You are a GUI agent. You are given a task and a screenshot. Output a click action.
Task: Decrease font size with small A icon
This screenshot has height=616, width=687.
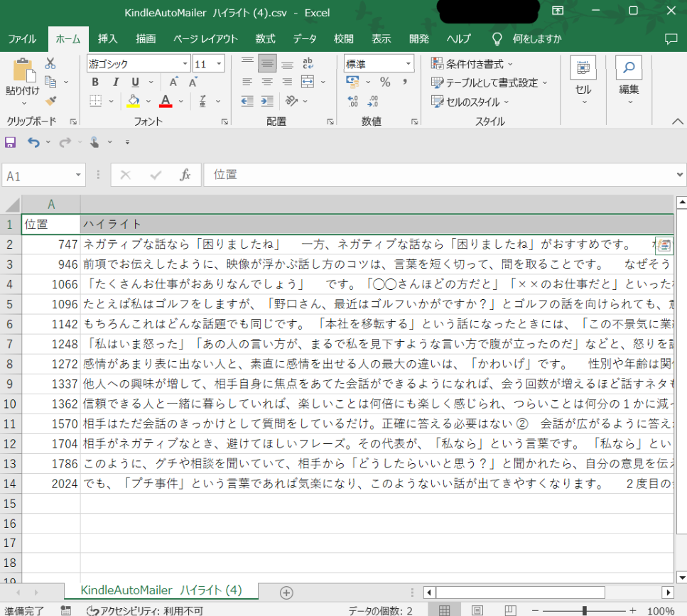193,82
